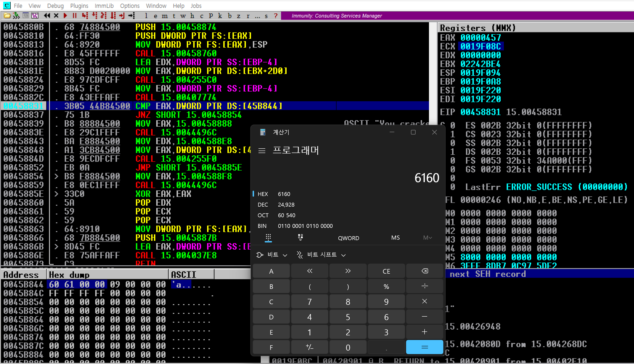
Task: Open the calculator hamburger navigation menu
Action: point(262,150)
